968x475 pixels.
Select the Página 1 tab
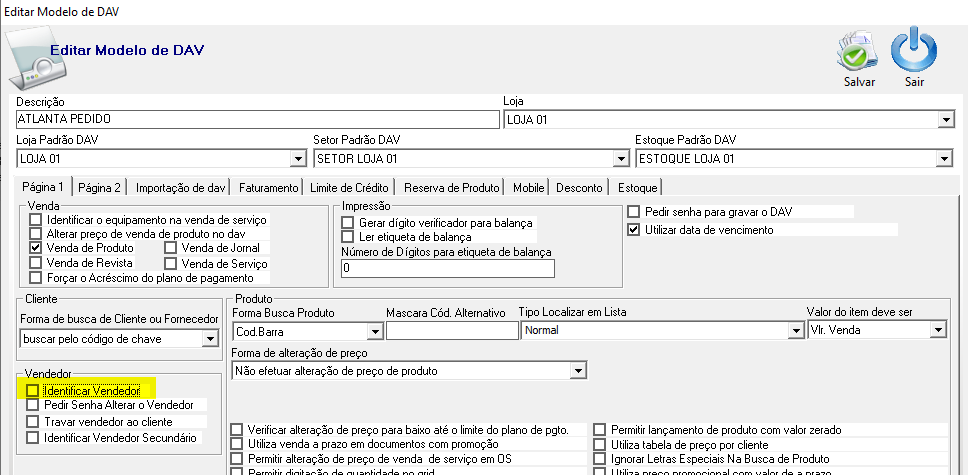[43, 187]
